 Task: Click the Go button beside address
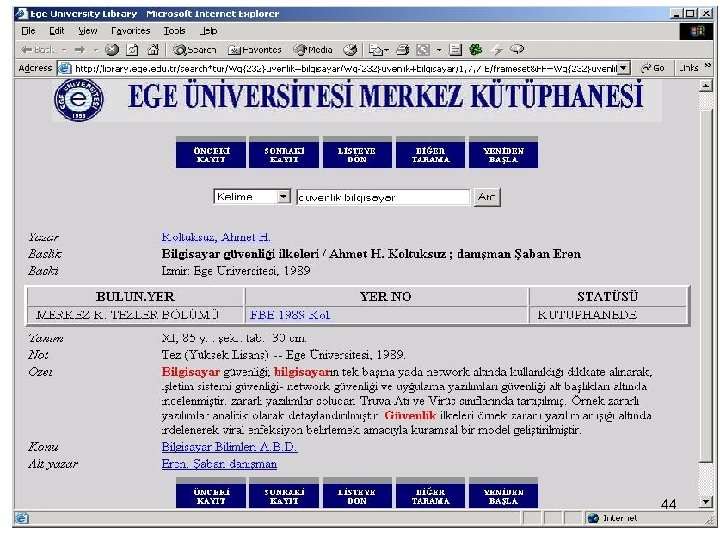coord(653,68)
